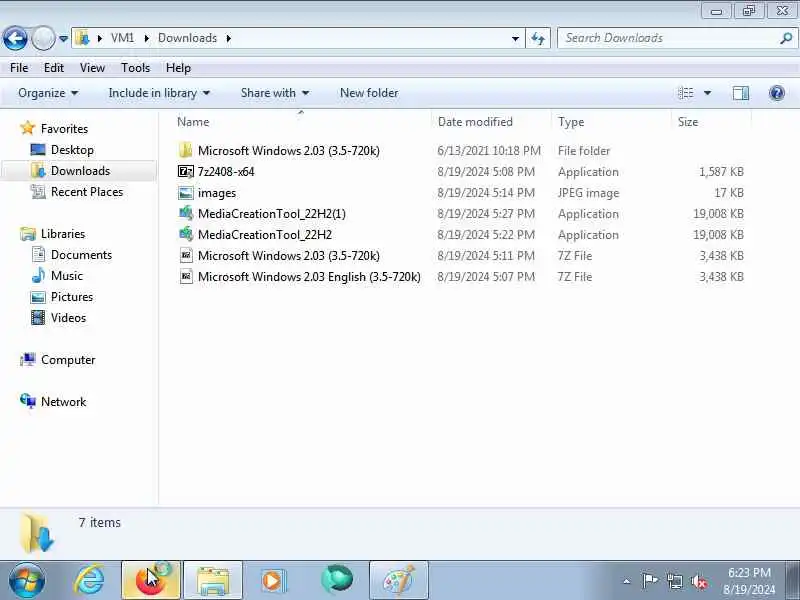The image size is (800, 600).
Task: Open the Tools menu
Action: pyautogui.click(x=135, y=68)
